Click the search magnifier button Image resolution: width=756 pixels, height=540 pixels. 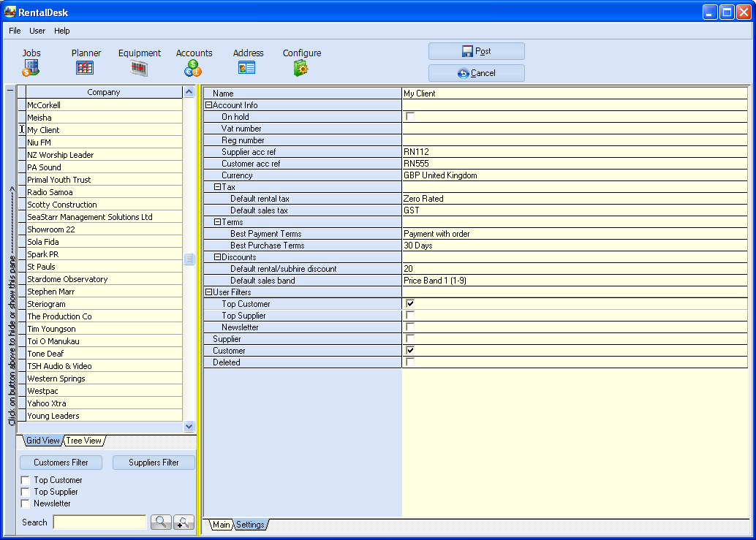tap(161, 522)
